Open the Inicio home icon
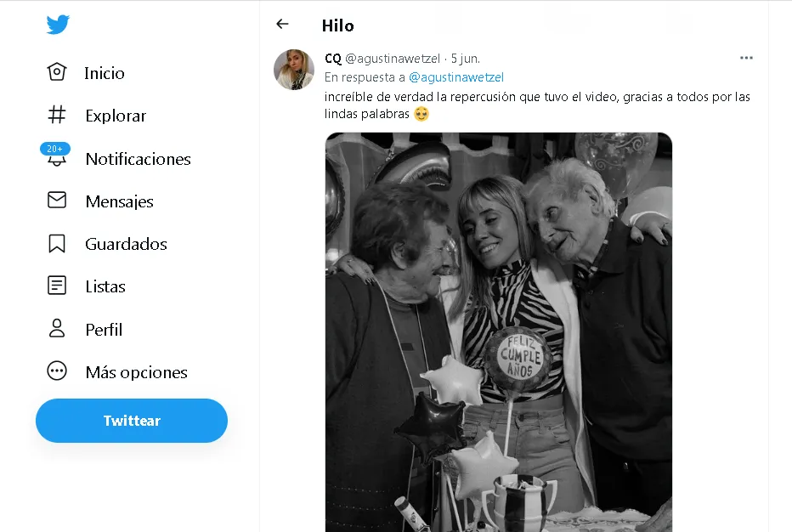This screenshot has width=792, height=532. (x=57, y=72)
